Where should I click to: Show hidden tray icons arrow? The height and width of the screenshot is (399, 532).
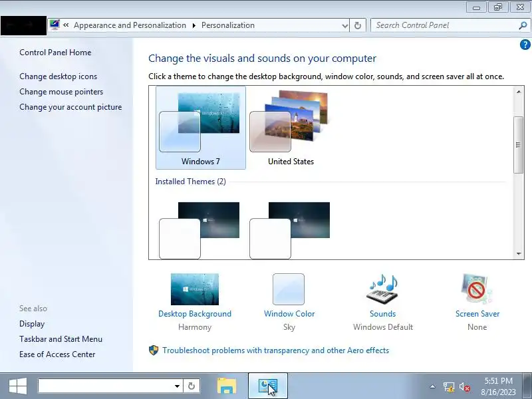pos(433,386)
